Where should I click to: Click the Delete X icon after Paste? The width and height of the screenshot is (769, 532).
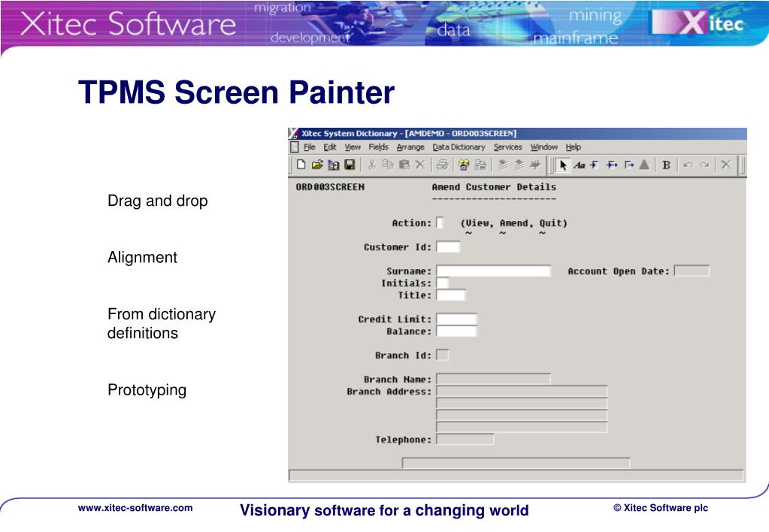(419, 165)
